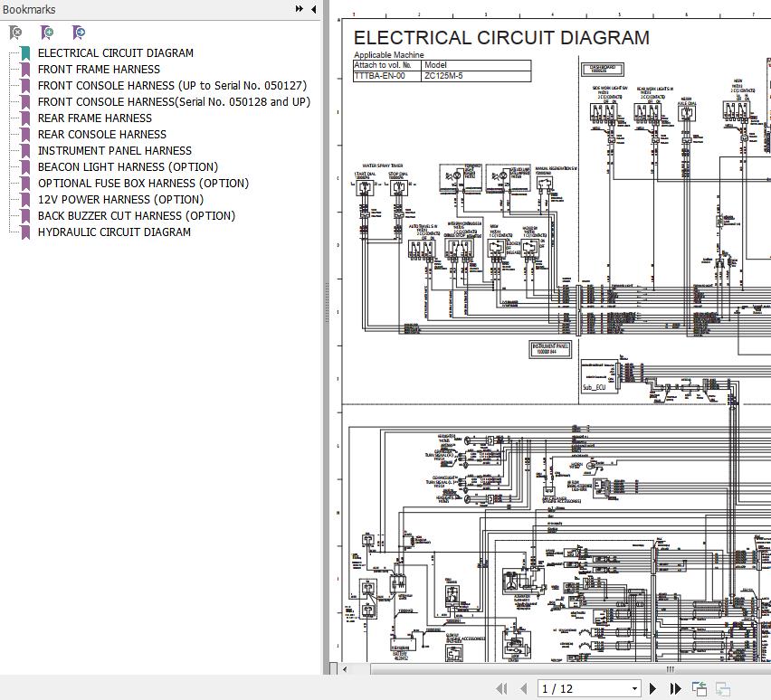Click INSTRUMENT PANEL label box in diagram

pyautogui.click(x=550, y=348)
